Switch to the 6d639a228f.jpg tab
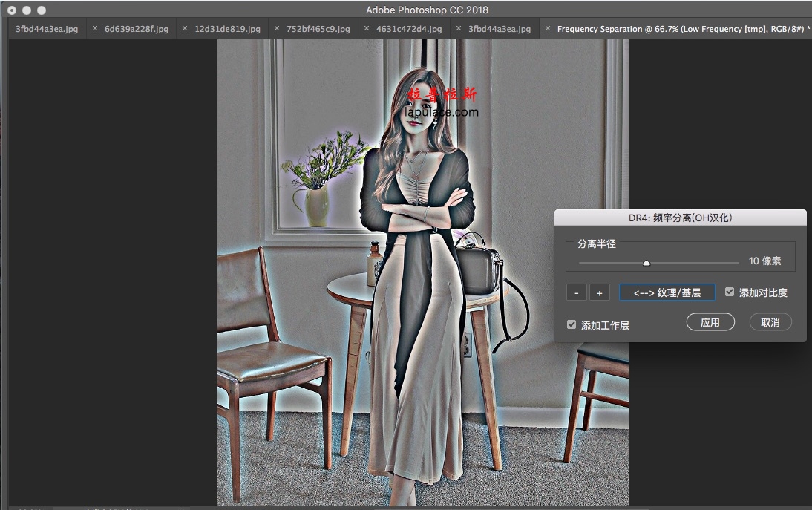 pyautogui.click(x=136, y=29)
